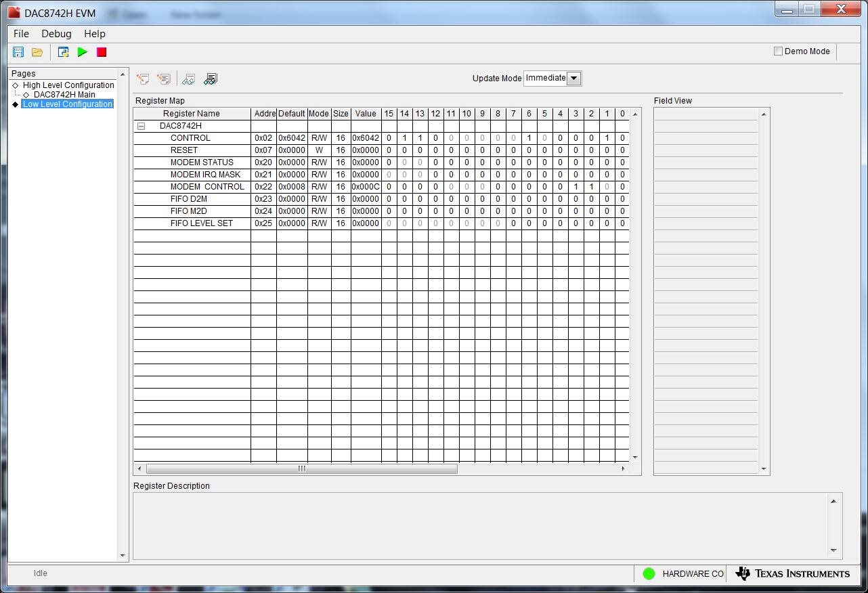Click the Field View scroll down arrow
The image size is (868, 593).
764,468
